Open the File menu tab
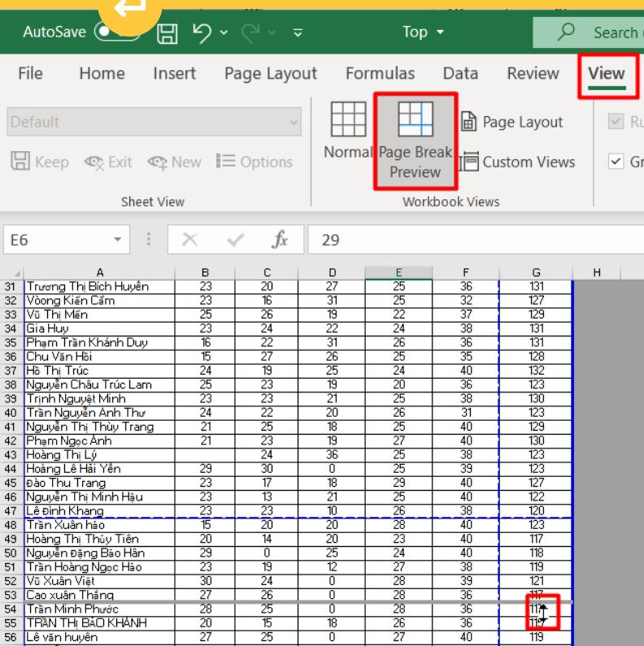 coord(31,74)
